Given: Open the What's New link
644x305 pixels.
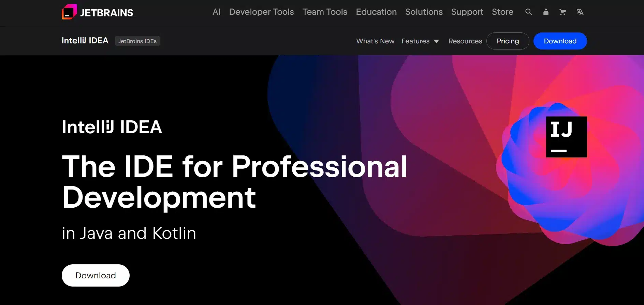Looking at the screenshot, I should pyautogui.click(x=375, y=41).
